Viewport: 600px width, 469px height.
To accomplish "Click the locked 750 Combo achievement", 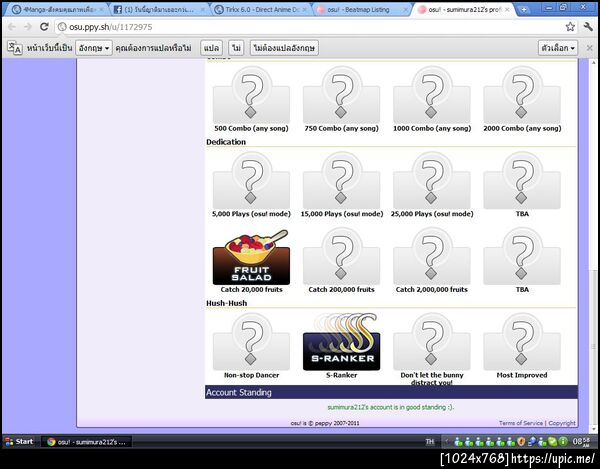I will click(x=341, y=95).
